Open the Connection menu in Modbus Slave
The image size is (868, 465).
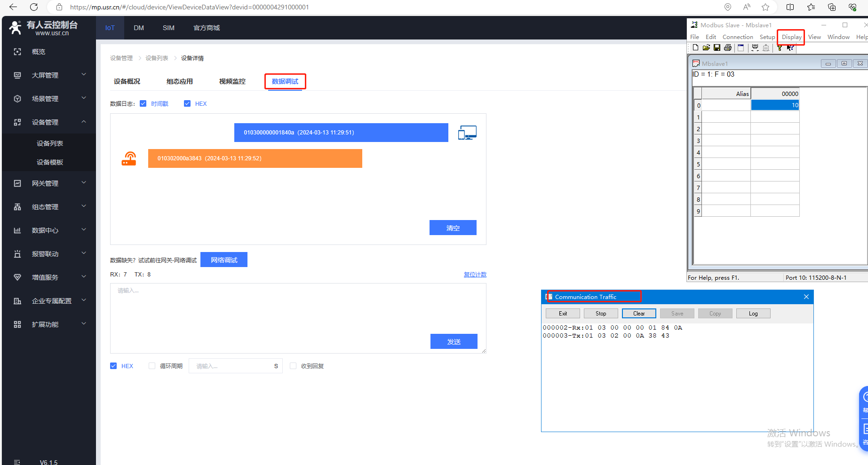pyautogui.click(x=738, y=37)
